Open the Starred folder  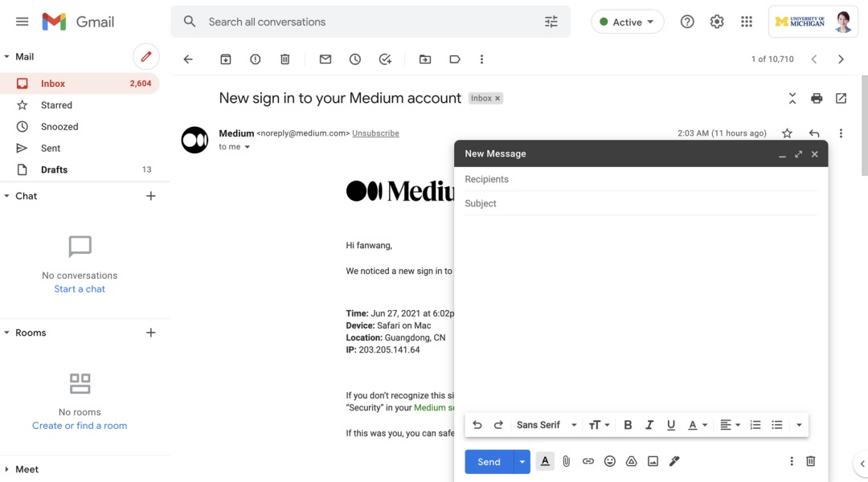click(x=56, y=105)
